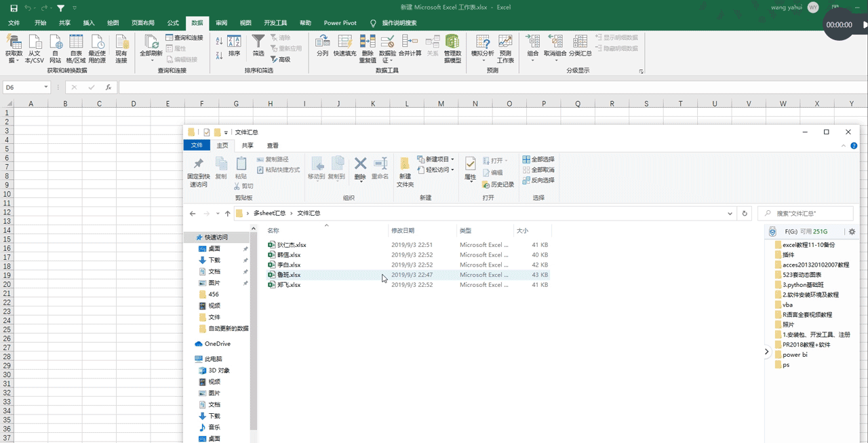Viewport: 868px width, 443px height.
Task: Open the 删除 (Delete) dropdown in Explorer
Action: click(360, 181)
